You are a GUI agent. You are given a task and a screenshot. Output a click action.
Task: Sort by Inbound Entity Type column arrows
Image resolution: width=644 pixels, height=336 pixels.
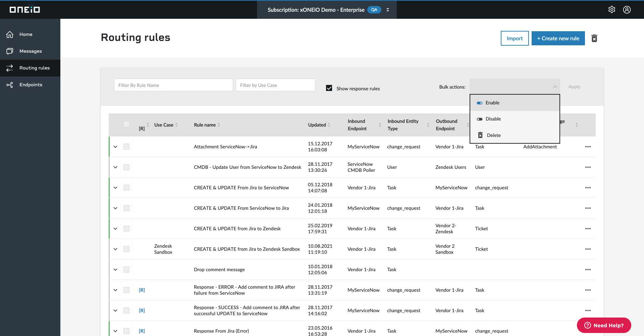[428, 125]
